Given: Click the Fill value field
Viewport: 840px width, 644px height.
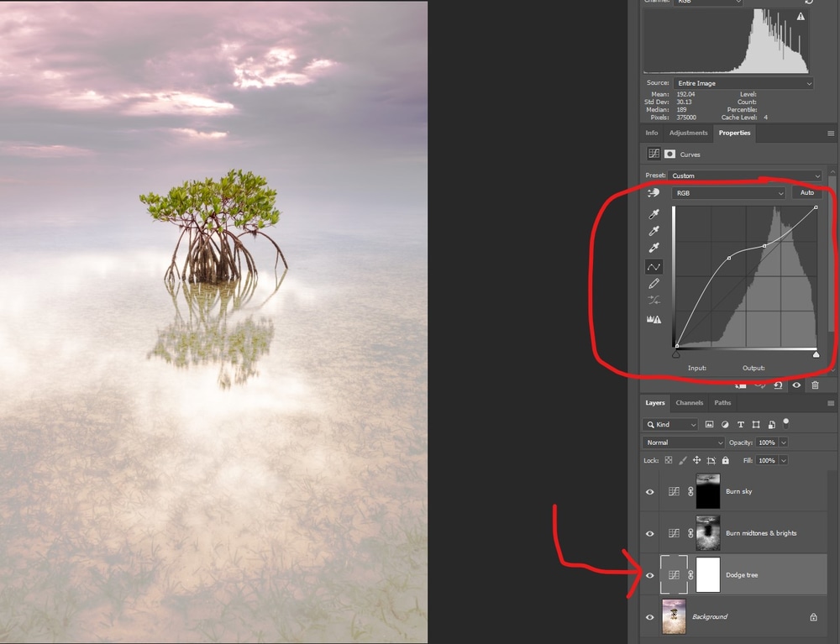Looking at the screenshot, I should pos(767,460).
